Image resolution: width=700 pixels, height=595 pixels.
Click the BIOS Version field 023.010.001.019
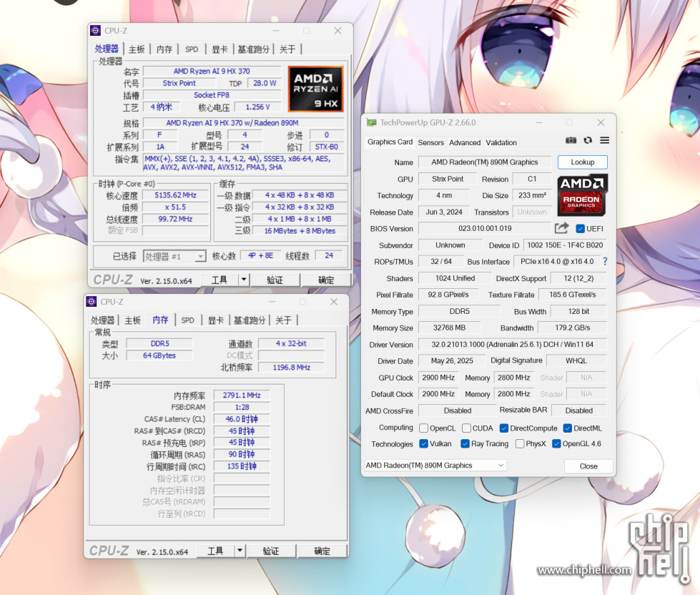(x=485, y=228)
